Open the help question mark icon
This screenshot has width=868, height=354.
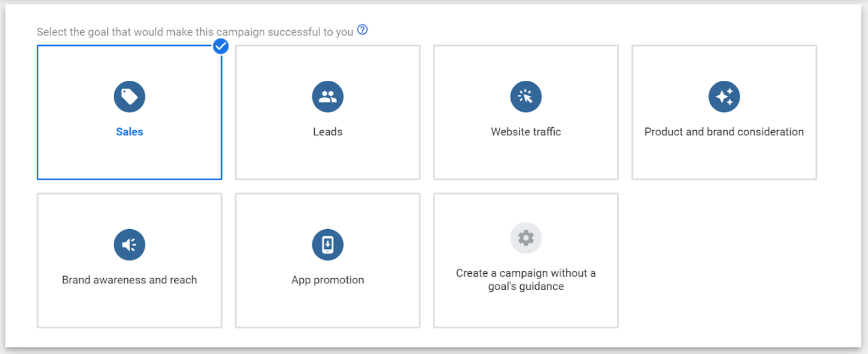[362, 29]
